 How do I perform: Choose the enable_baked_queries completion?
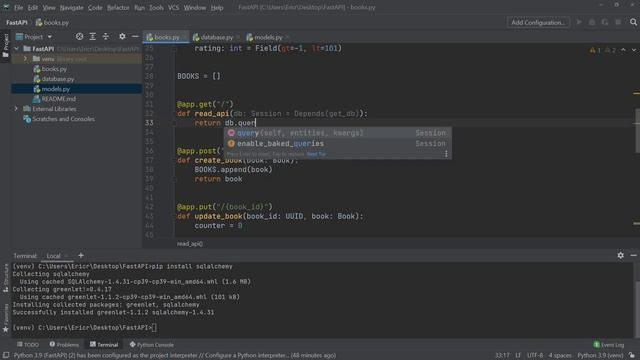(x=337, y=143)
